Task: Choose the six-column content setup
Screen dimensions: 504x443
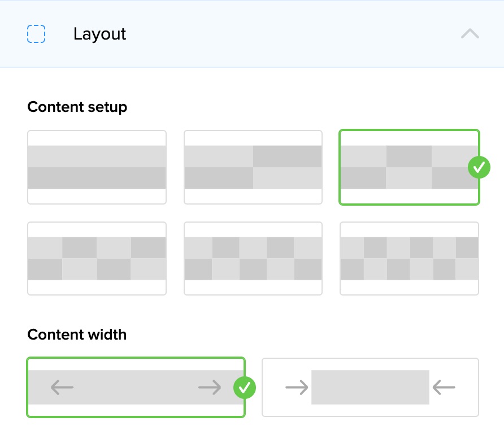Action: point(409,258)
